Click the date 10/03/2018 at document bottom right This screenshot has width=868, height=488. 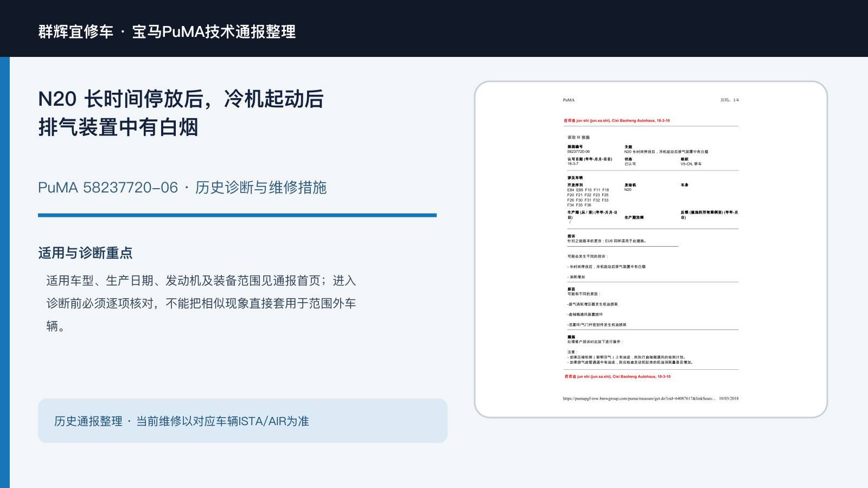click(x=729, y=399)
